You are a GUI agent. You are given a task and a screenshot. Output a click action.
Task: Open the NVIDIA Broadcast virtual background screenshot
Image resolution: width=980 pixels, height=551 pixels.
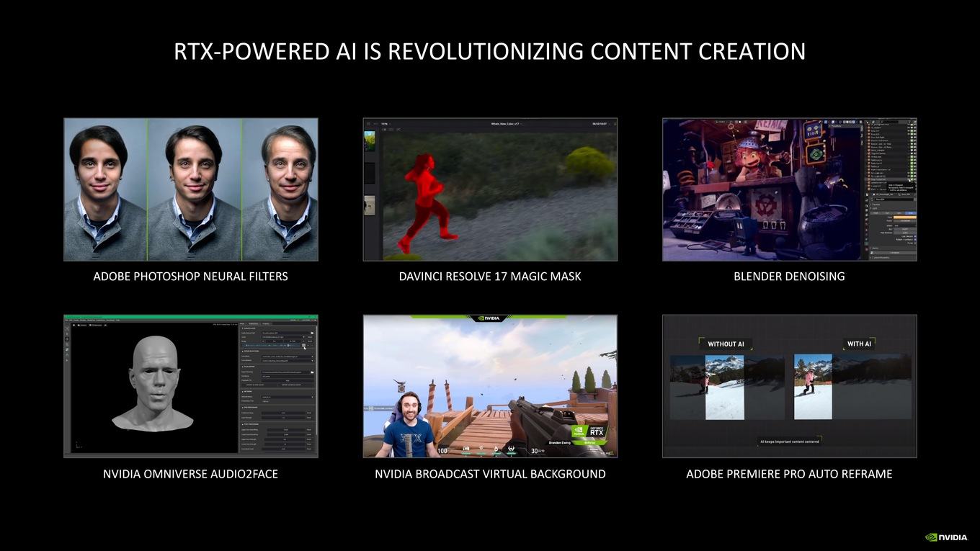click(x=490, y=386)
